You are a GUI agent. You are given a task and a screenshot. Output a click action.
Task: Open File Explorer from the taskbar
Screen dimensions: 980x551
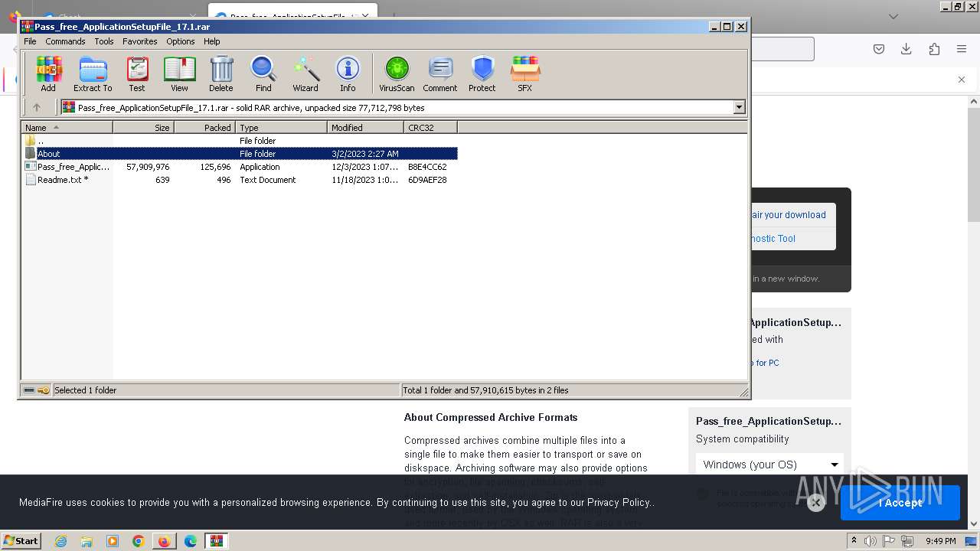pos(87,541)
